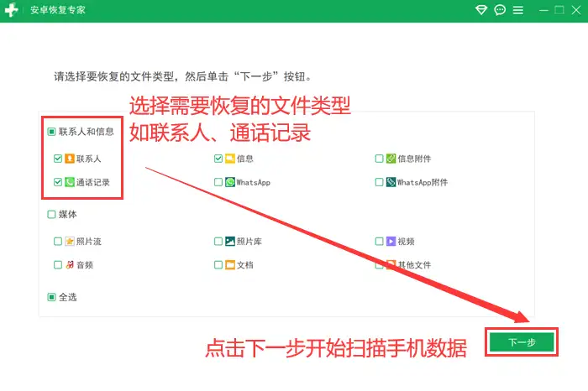Toggle the 联系人和信息 group checkbox
Image resolution: width=588 pixels, height=391 pixels.
51,132
